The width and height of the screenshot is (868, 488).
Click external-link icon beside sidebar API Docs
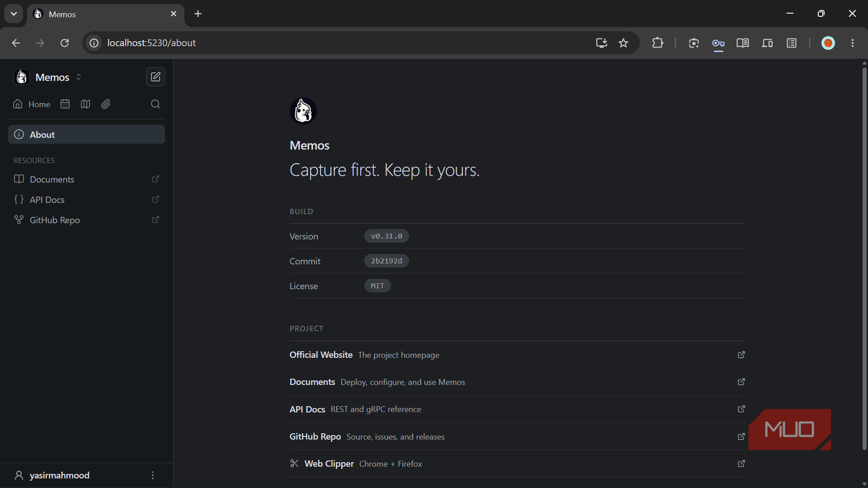pyautogui.click(x=156, y=199)
